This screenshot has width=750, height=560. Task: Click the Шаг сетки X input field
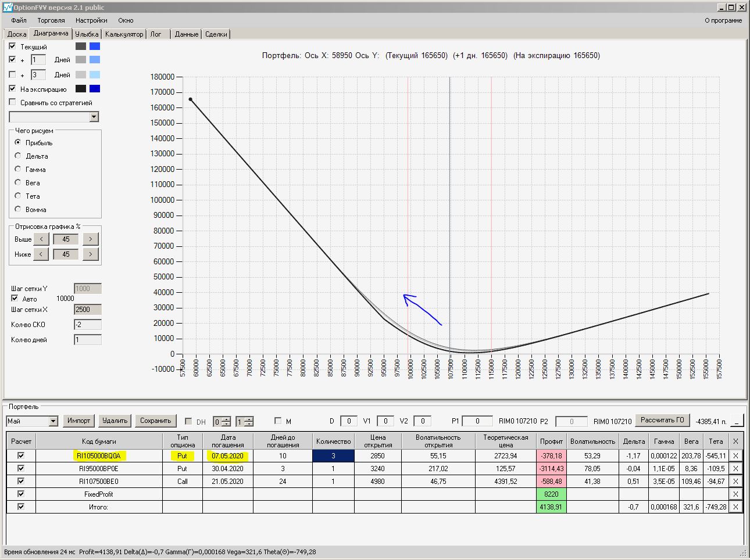click(x=88, y=310)
